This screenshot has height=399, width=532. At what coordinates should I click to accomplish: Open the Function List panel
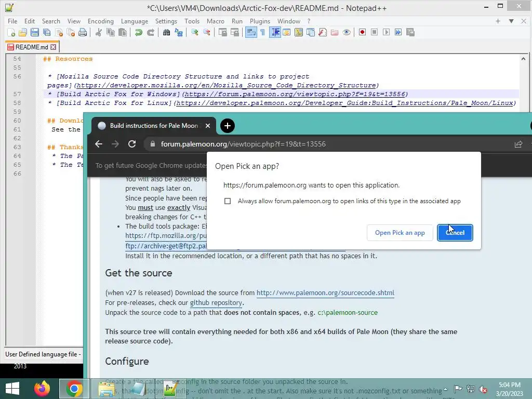coord(323,32)
